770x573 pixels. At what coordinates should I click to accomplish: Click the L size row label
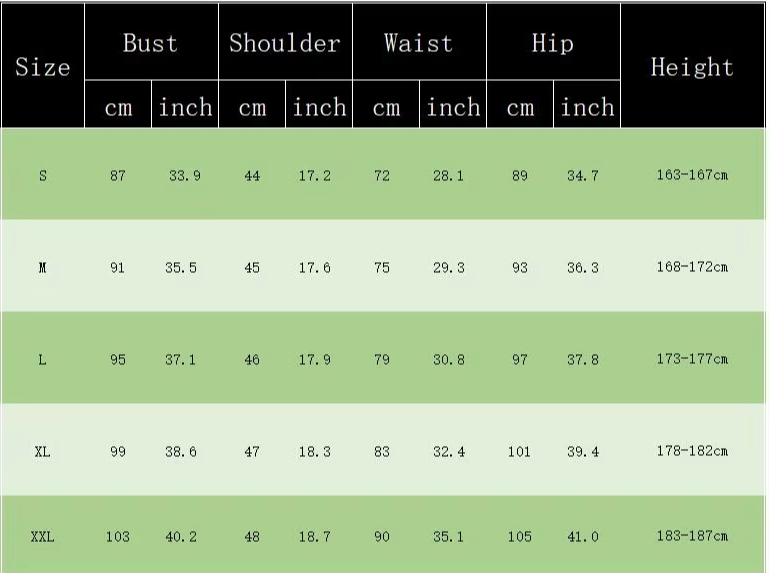click(x=43, y=360)
